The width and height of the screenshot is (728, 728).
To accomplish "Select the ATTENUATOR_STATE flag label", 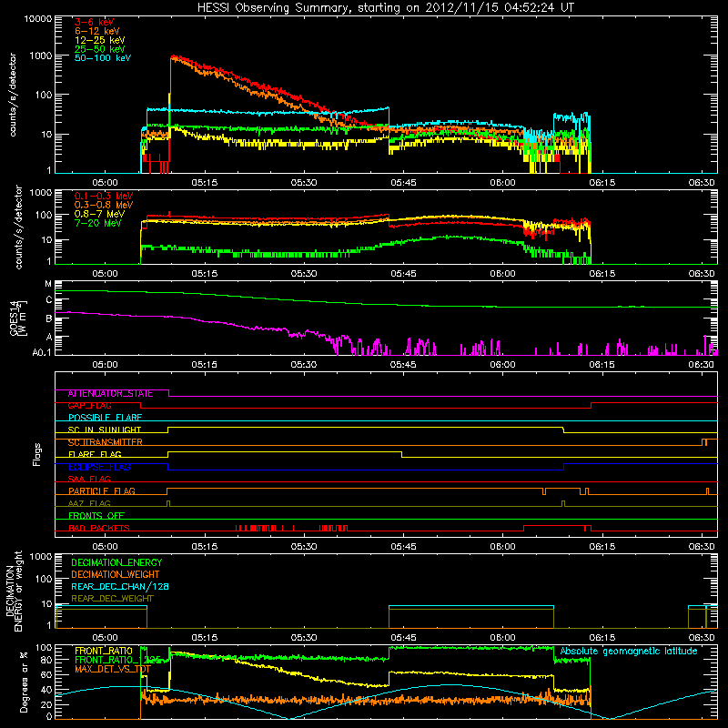I will click(110, 393).
